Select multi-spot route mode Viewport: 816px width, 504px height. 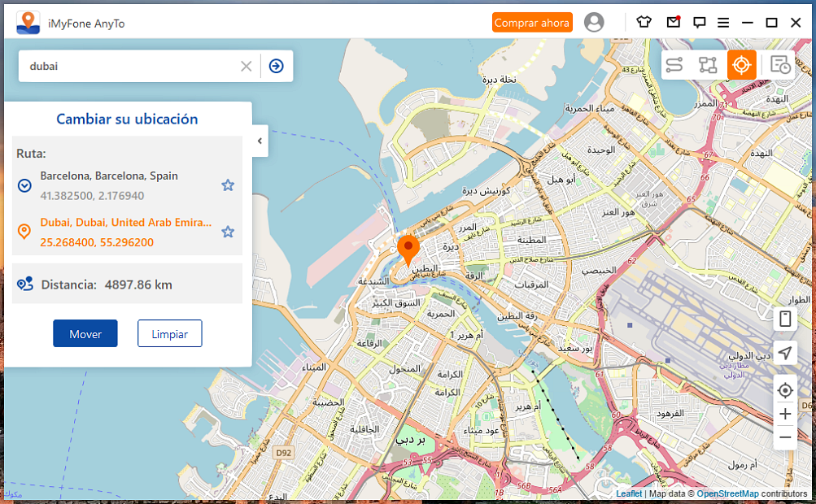[708, 65]
